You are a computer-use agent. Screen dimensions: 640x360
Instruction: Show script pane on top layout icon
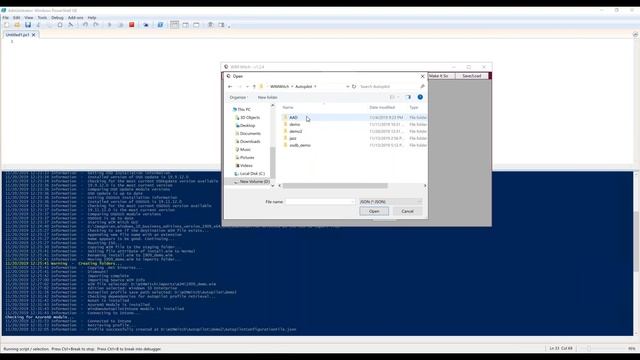[x=174, y=25]
